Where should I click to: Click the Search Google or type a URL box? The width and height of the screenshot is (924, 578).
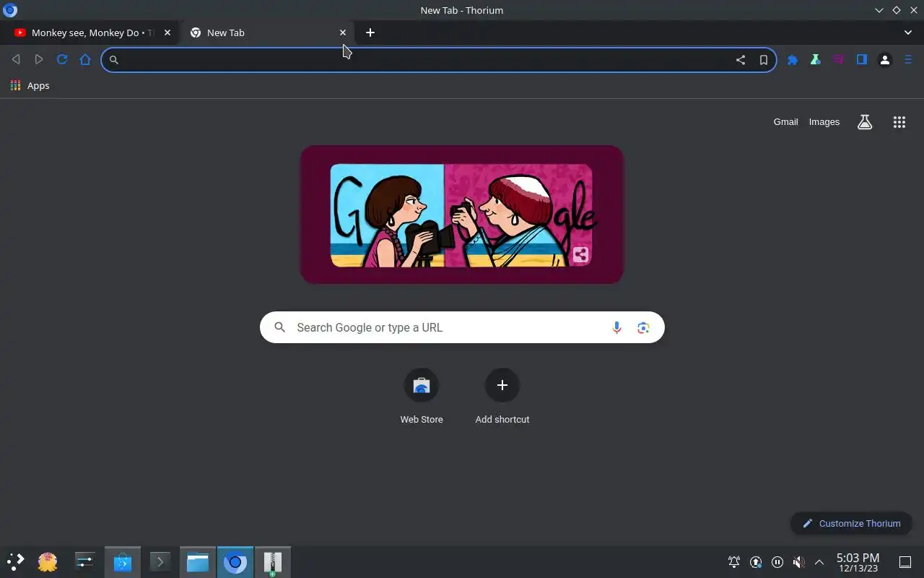point(462,327)
